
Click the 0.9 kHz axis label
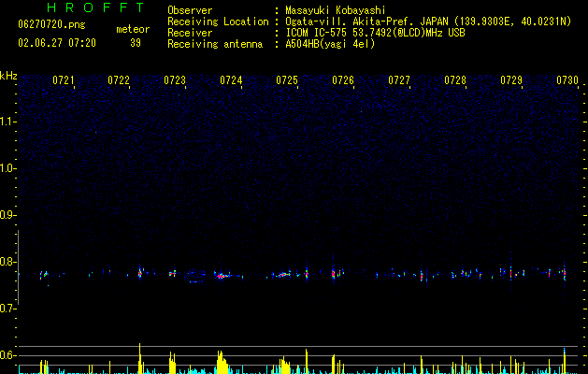point(8,215)
